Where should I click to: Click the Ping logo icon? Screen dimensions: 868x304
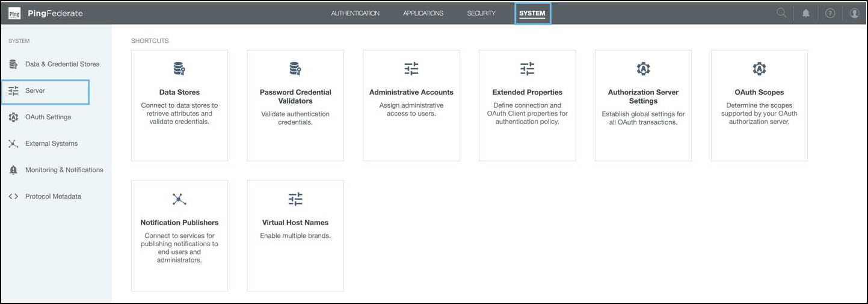15,13
